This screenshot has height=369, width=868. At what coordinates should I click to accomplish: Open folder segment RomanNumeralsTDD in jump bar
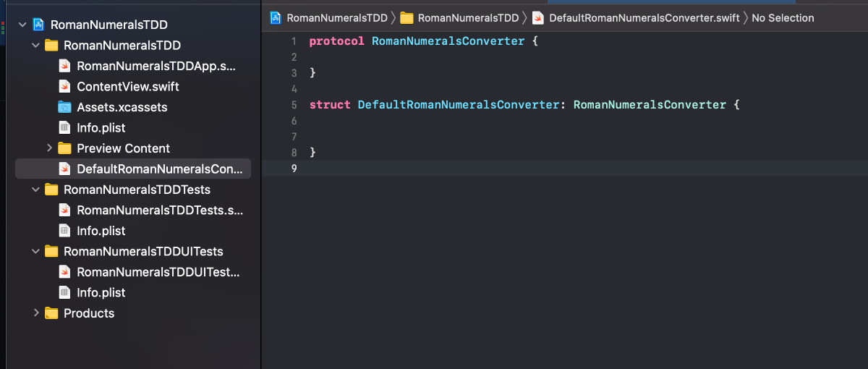click(x=468, y=17)
